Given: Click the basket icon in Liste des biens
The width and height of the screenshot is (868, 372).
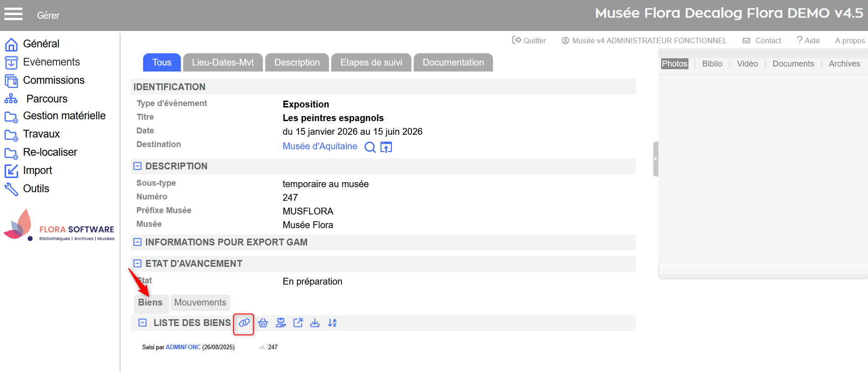Looking at the screenshot, I should click(263, 323).
